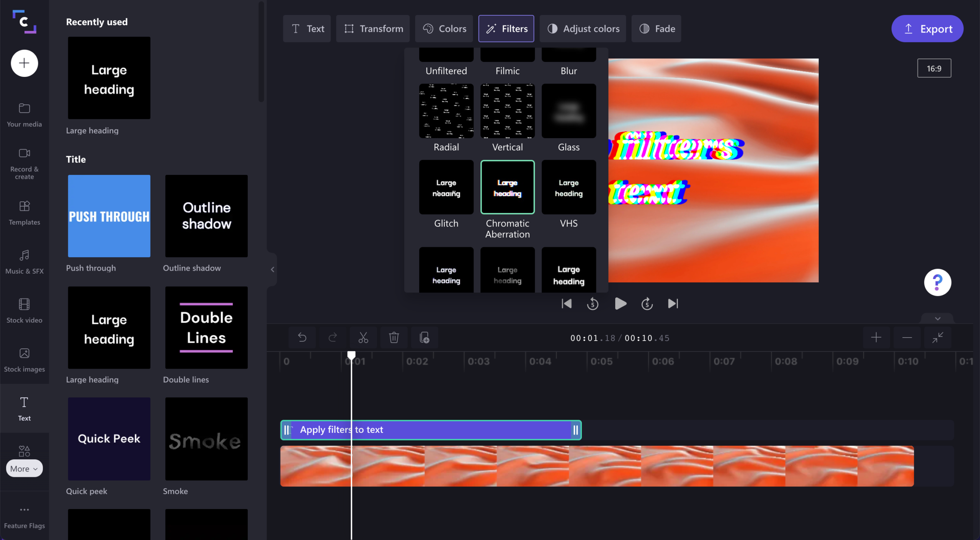This screenshot has width=980, height=540.
Task: Click the split scissors icon
Action: click(x=363, y=338)
